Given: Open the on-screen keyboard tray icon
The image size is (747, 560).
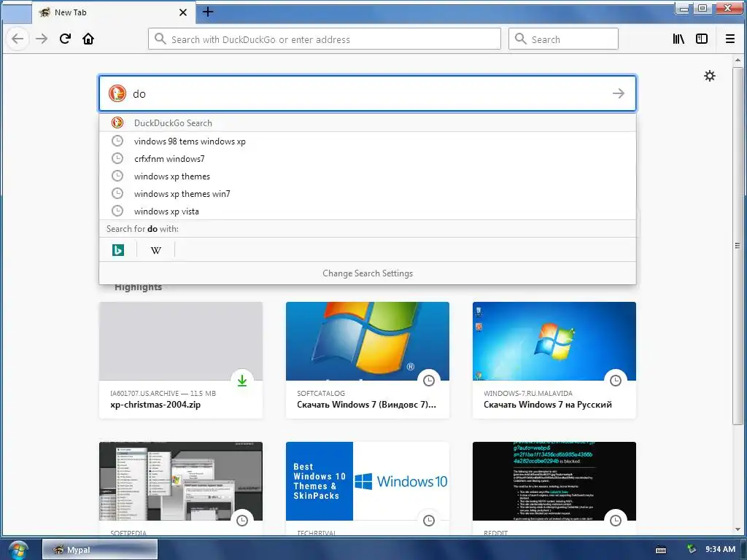Looking at the screenshot, I should tap(661, 550).
